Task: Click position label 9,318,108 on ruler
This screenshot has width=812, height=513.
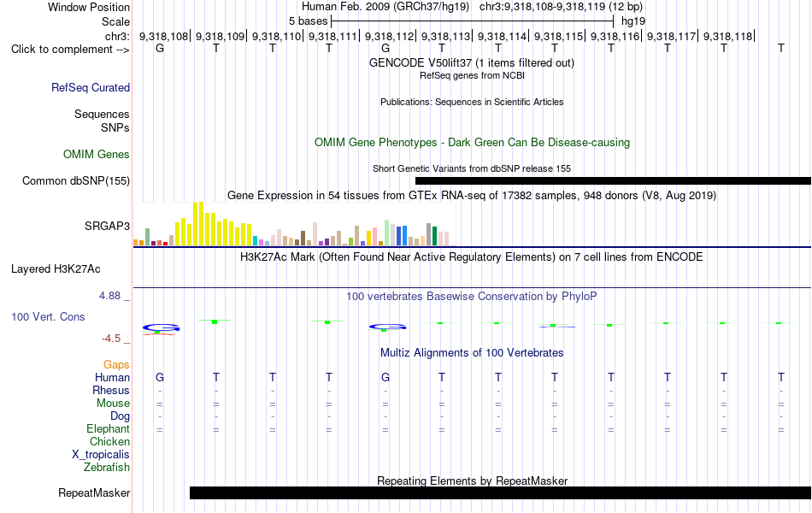Action: 163,36
